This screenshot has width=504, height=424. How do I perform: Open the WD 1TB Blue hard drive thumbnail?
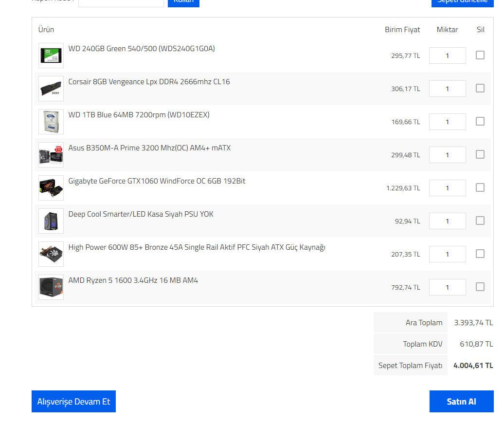(x=51, y=122)
